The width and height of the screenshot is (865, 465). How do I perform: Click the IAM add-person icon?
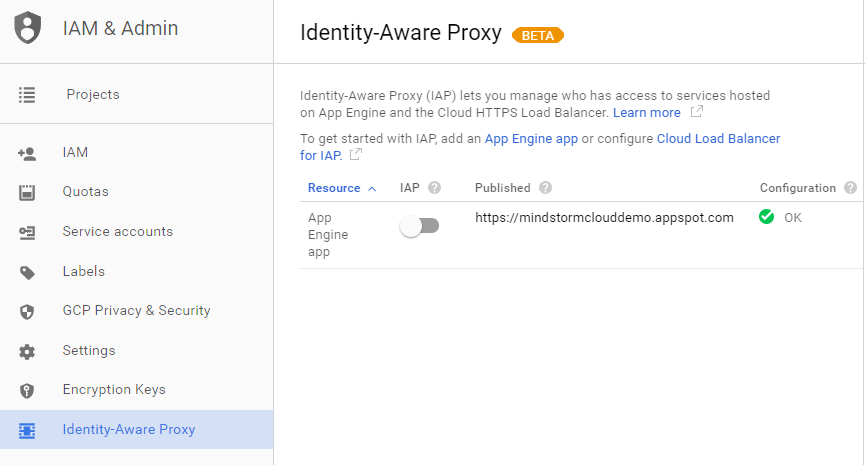tap(27, 153)
